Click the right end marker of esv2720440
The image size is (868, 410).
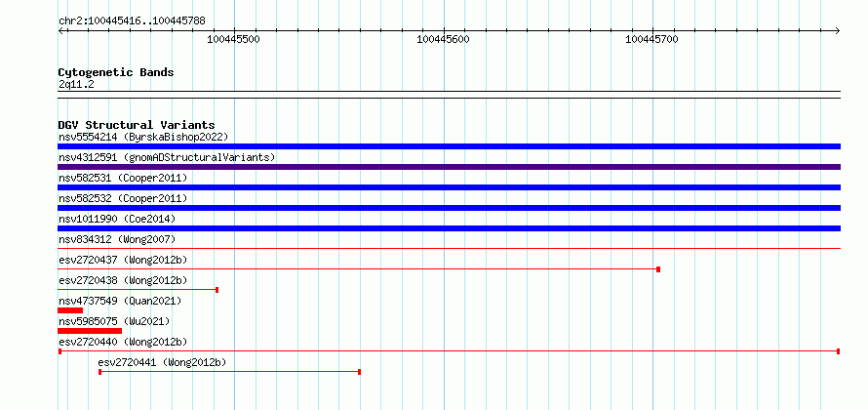click(x=839, y=351)
